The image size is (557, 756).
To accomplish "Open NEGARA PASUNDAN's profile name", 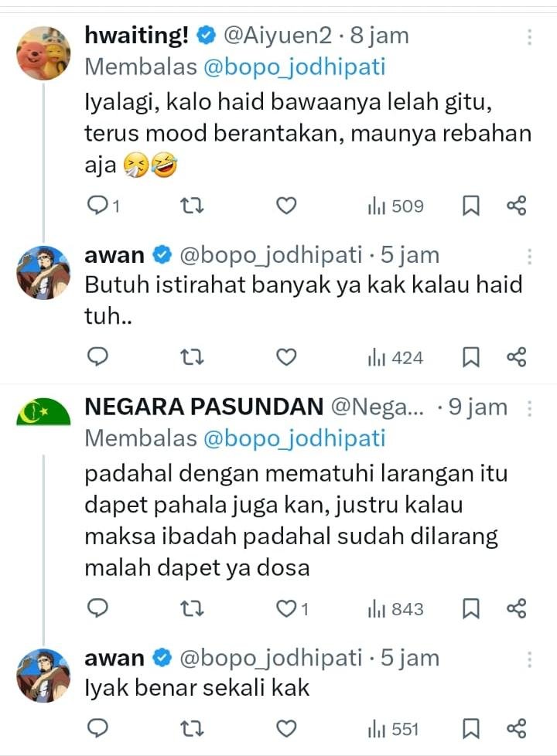I will click(x=203, y=407).
